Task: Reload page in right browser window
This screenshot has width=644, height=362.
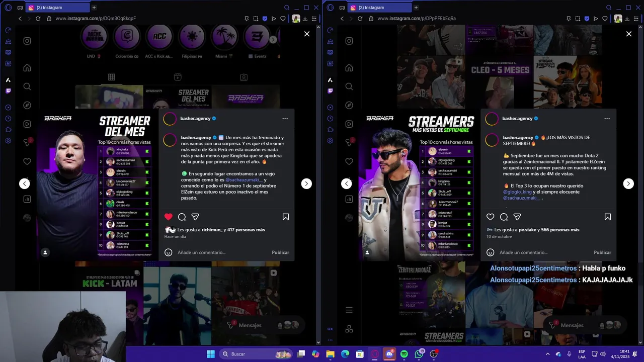Action: click(x=360, y=19)
